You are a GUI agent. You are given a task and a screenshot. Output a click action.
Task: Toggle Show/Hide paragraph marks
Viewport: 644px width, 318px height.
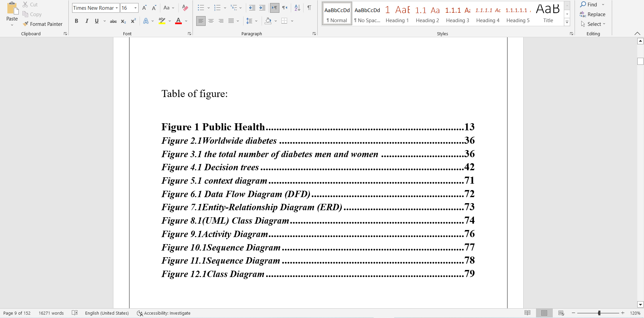tap(309, 8)
